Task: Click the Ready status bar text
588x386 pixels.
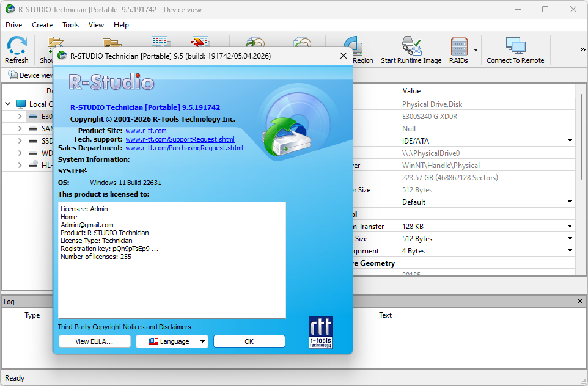Action: [15, 378]
